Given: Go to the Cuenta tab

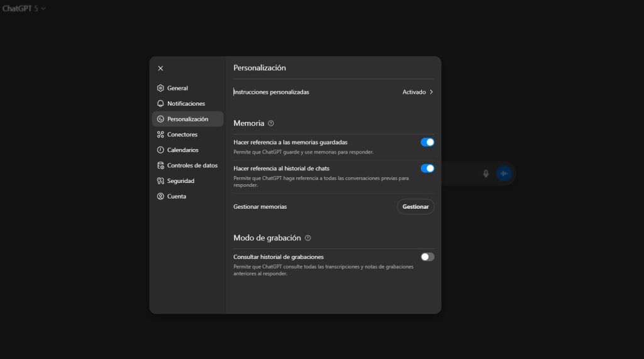Looking at the screenshot, I should click(187, 196).
